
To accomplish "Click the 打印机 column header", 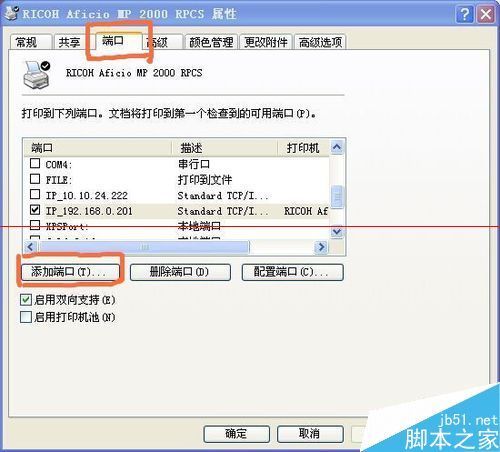I will click(x=303, y=148).
